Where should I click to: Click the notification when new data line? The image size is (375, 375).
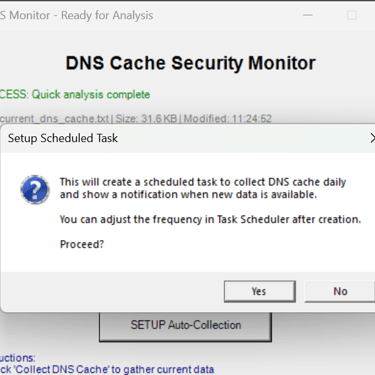coord(188,194)
